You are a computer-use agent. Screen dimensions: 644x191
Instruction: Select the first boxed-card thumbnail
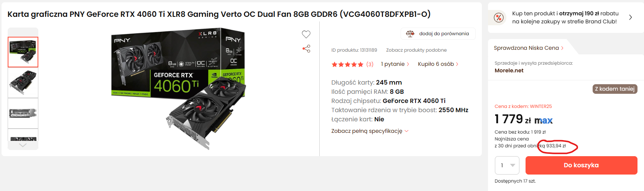pos(23,52)
